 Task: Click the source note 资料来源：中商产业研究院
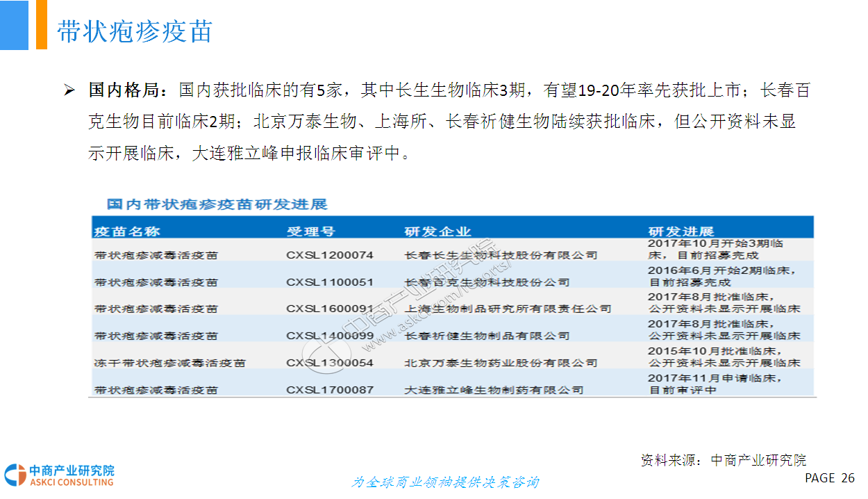pyautogui.click(x=723, y=460)
